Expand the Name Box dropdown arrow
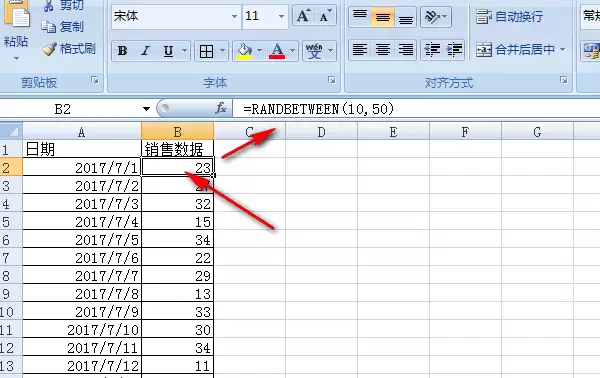 click(x=146, y=109)
